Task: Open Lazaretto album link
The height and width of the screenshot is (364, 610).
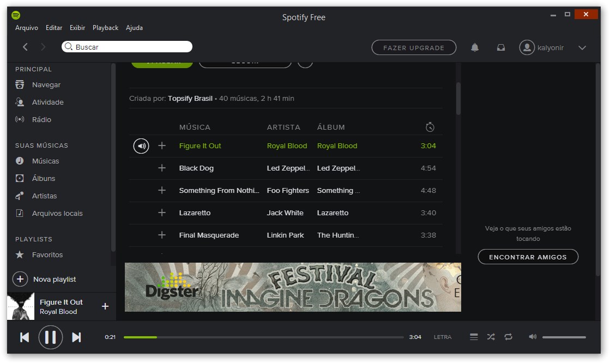Action: click(x=333, y=213)
